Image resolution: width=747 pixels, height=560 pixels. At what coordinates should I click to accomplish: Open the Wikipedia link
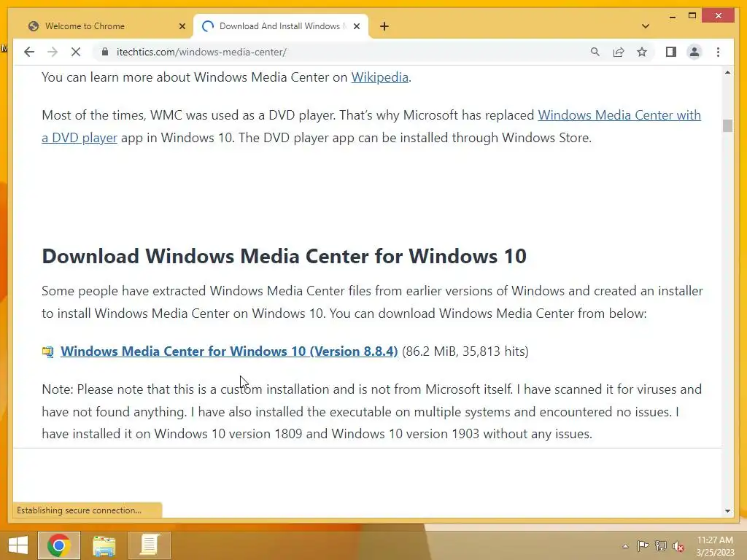(x=379, y=77)
